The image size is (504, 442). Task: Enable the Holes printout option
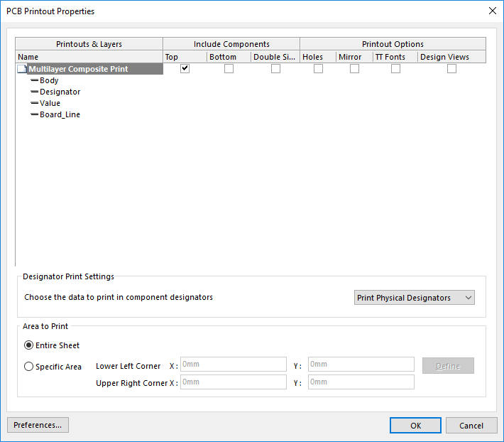[x=318, y=69]
